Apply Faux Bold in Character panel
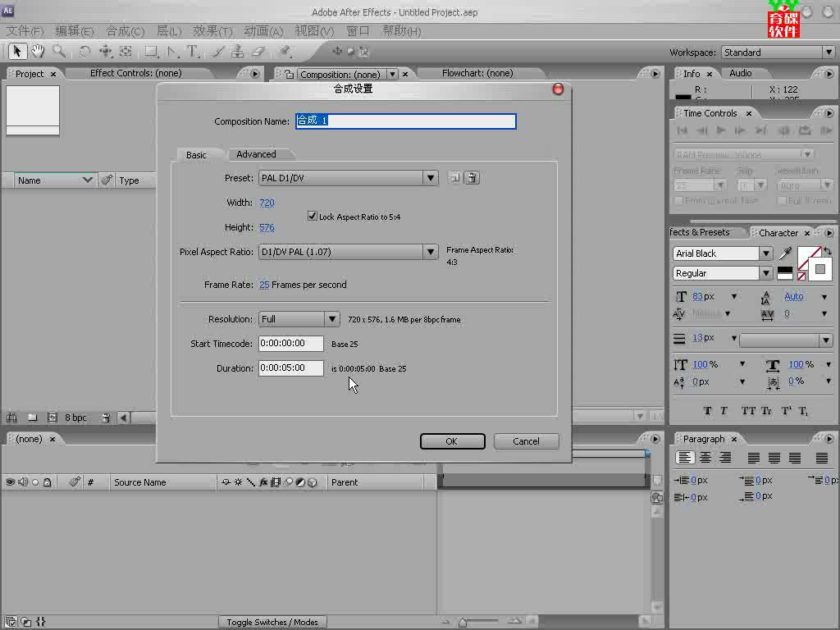This screenshot has width=840, height=630. [x=707, y=411]
